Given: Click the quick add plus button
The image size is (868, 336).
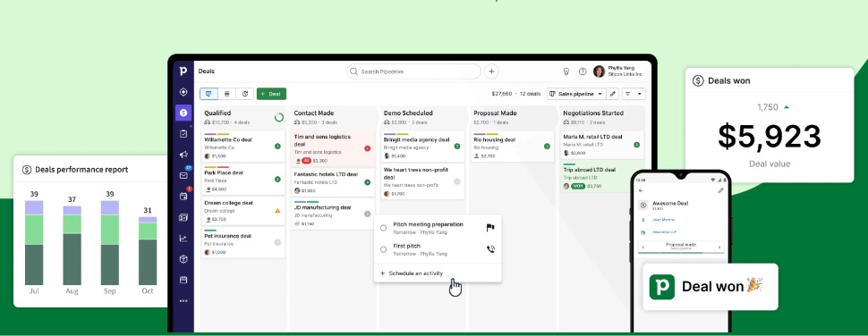Looking at the screenshot, I should [491, 71].
